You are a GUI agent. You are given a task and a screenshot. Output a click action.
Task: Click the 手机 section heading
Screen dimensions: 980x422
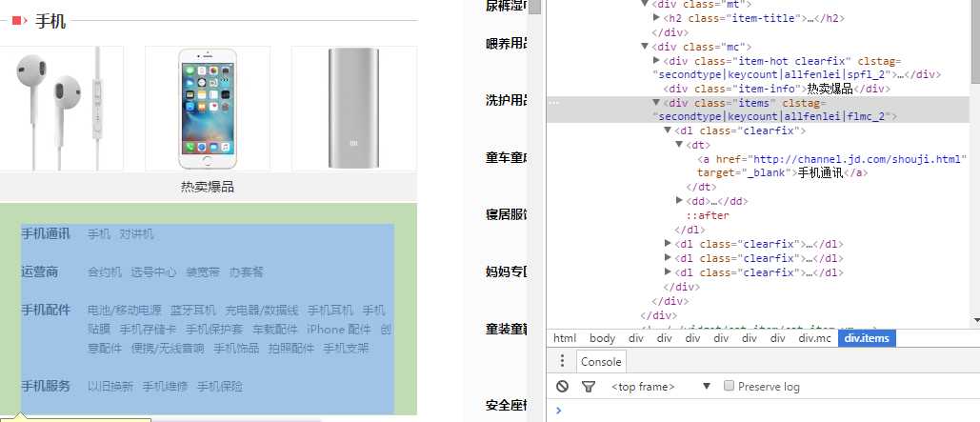coord(50,21)
